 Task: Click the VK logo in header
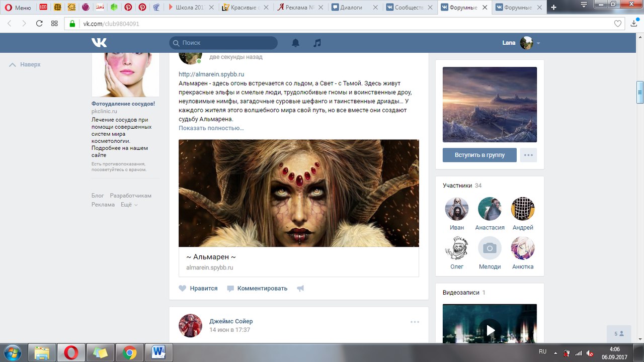99,43
